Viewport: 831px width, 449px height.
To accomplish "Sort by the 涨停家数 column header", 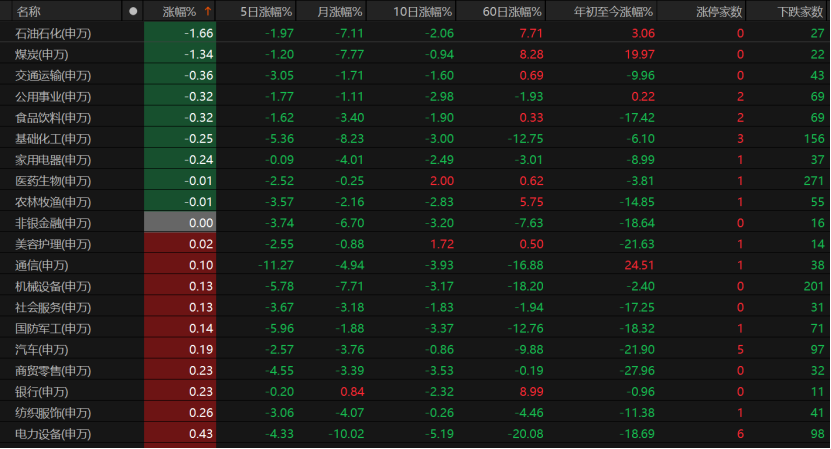I will [719, 12].
